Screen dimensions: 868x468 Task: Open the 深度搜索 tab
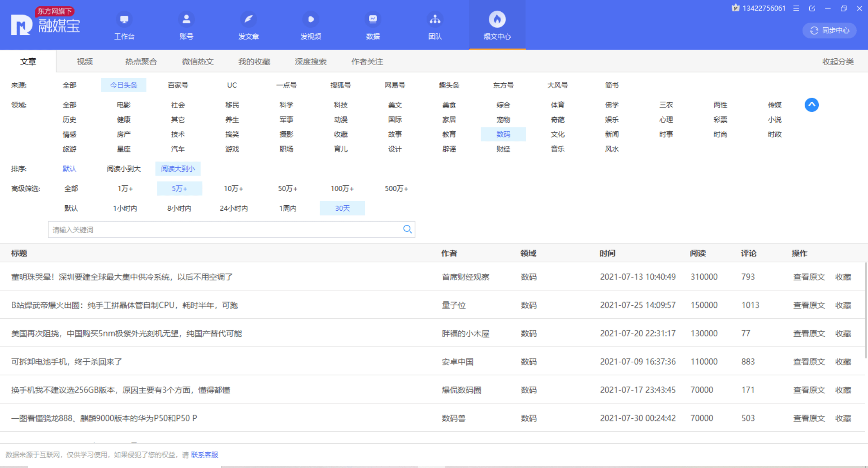point(311,61)
